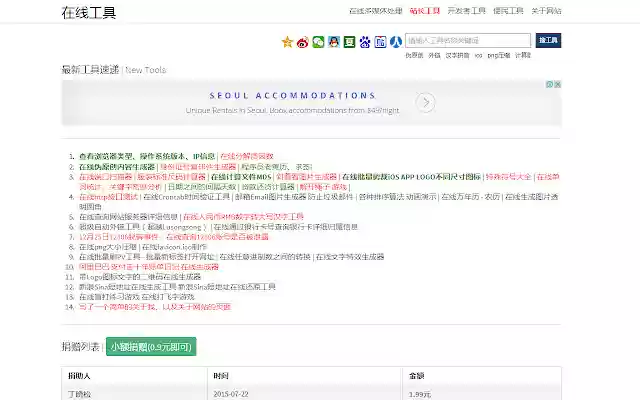Click the Baidu paw share icon
Screen dimensions: 640x400
(x=365, y=42)
